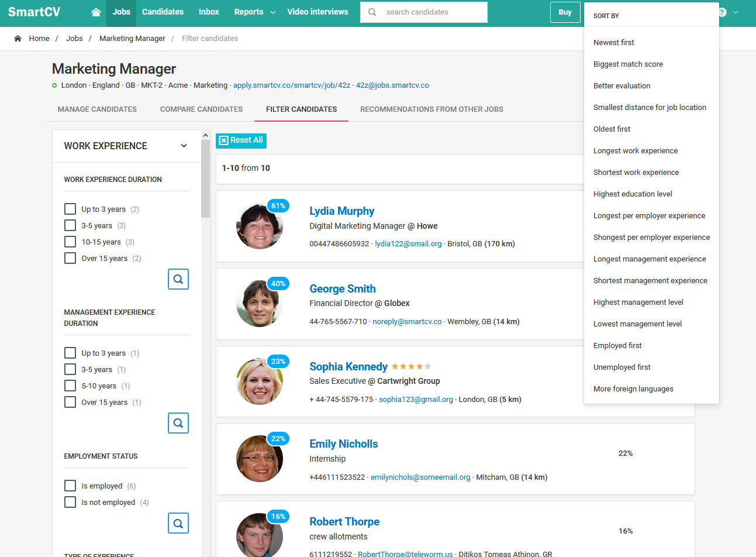Open Video interviews in the navbar
This screenshot has height=557, width=756.
[x=317, y=12]
